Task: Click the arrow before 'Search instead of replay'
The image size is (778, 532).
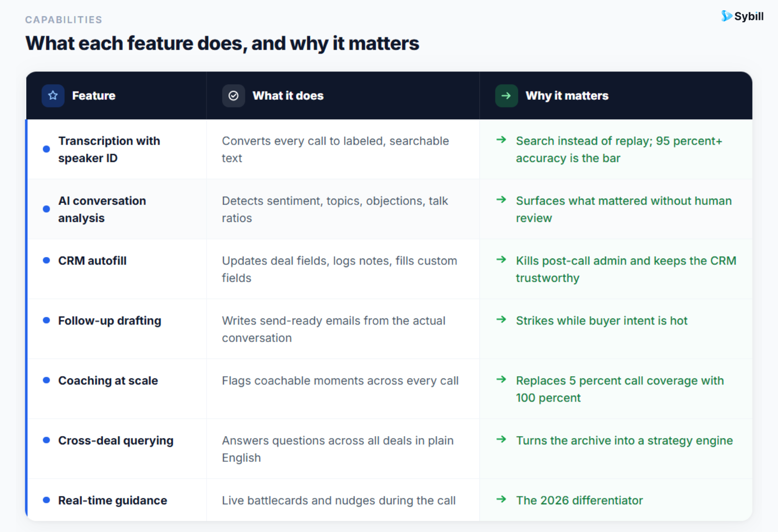Action: pyautogui.click(x=501, y=140)
